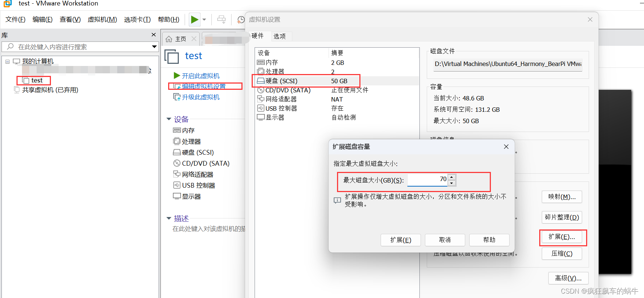Click the VMware Workstation title bar logo

[x=7, y=3]
